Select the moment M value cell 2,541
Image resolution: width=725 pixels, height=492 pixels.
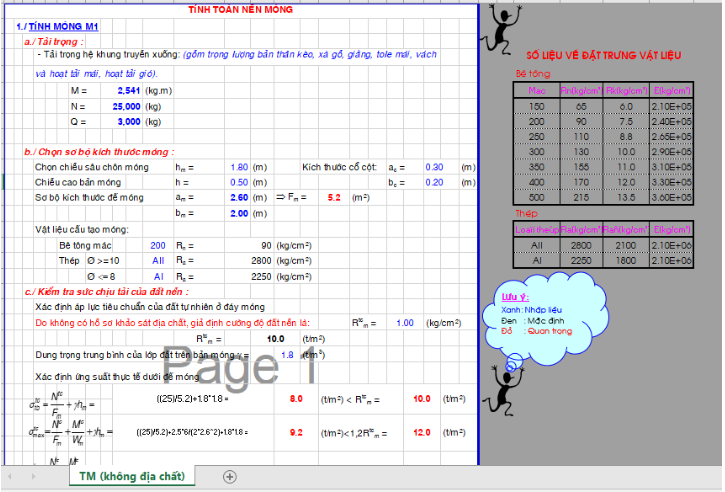click(x=126, y=90)
